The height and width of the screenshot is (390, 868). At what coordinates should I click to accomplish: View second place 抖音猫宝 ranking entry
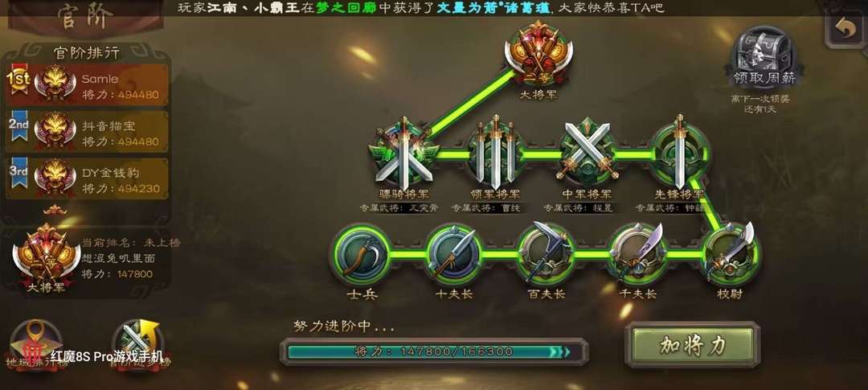tap(87, 132)
